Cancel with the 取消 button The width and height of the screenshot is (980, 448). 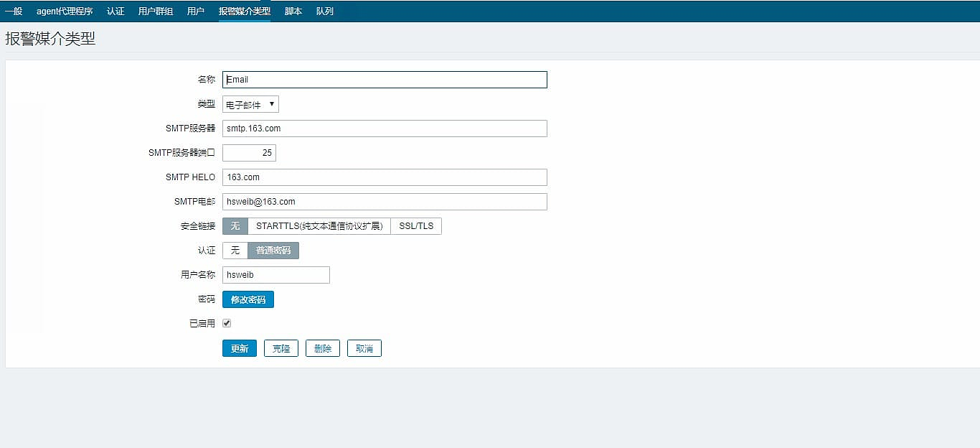coord(364,348)
